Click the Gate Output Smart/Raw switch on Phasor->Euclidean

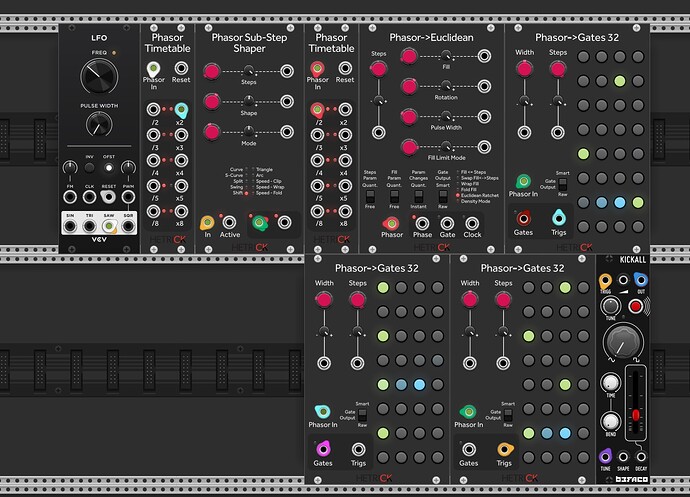pyautogui.click(x=443, y=196)
